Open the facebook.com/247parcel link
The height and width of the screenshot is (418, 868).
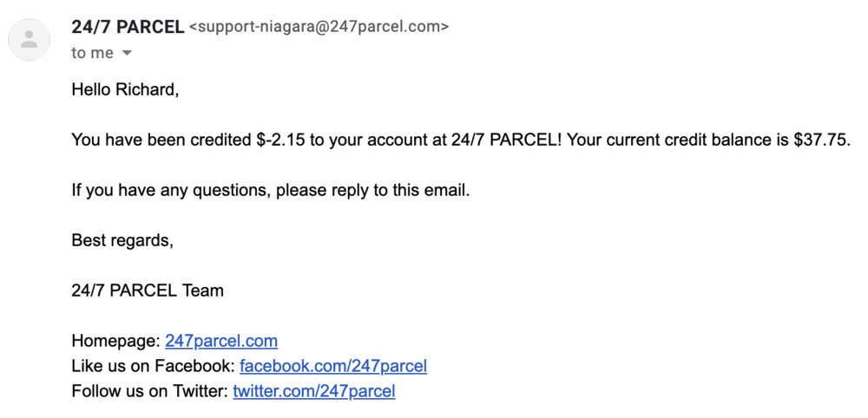[x=333, y=366]
